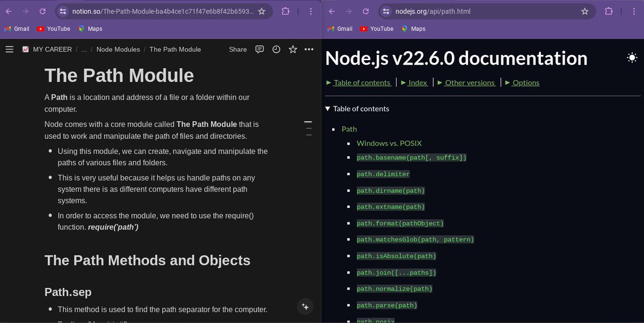
Task: Open collapsed breadcrumb ellipsis in Notion
Action: pos(84,49)
